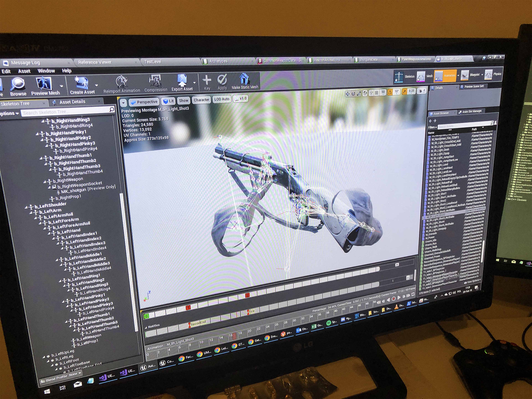The width and height of the screenshot is (532, 399).
Task: Open the LOD Auto dropdown
Action: click(222, 99)
